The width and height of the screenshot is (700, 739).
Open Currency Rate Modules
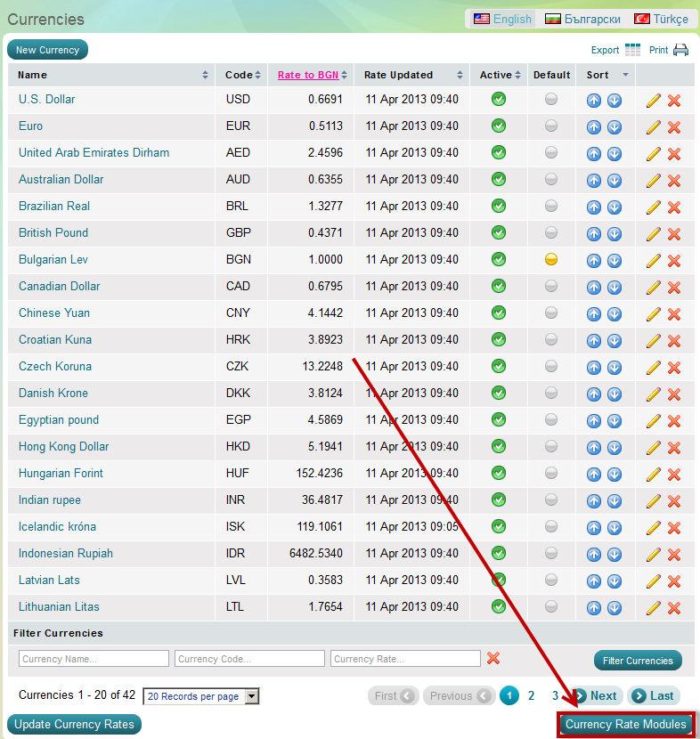coord(625,725)
